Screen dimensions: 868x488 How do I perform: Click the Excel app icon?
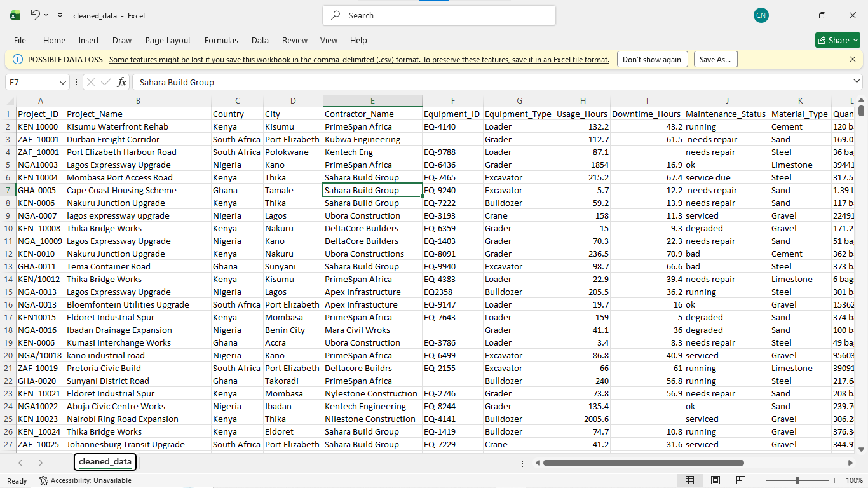point(15,15)
